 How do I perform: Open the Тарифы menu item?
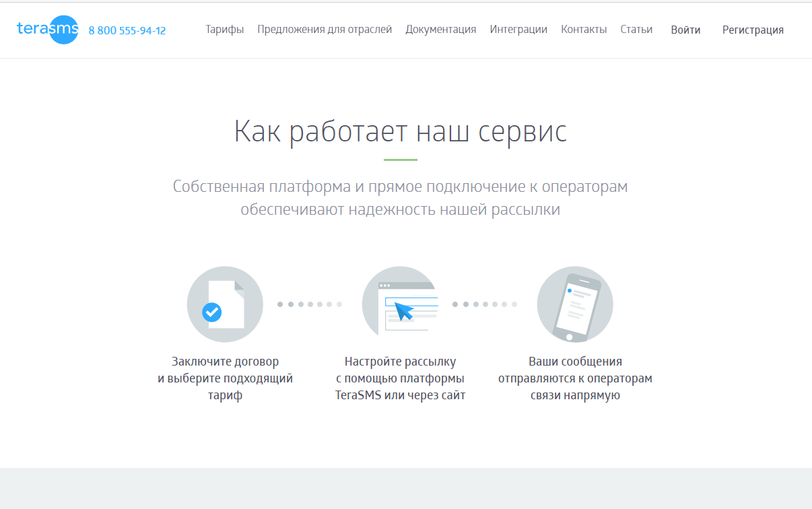225,30
